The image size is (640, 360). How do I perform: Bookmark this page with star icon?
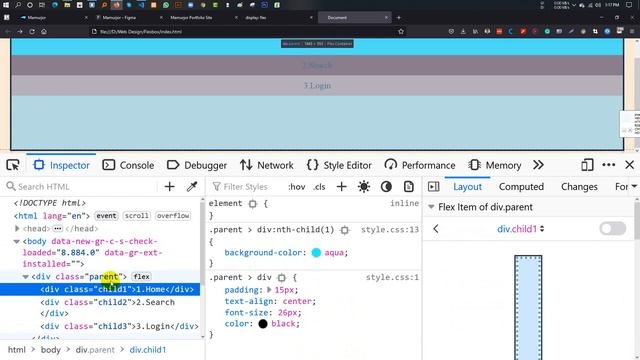pos(401,31)
